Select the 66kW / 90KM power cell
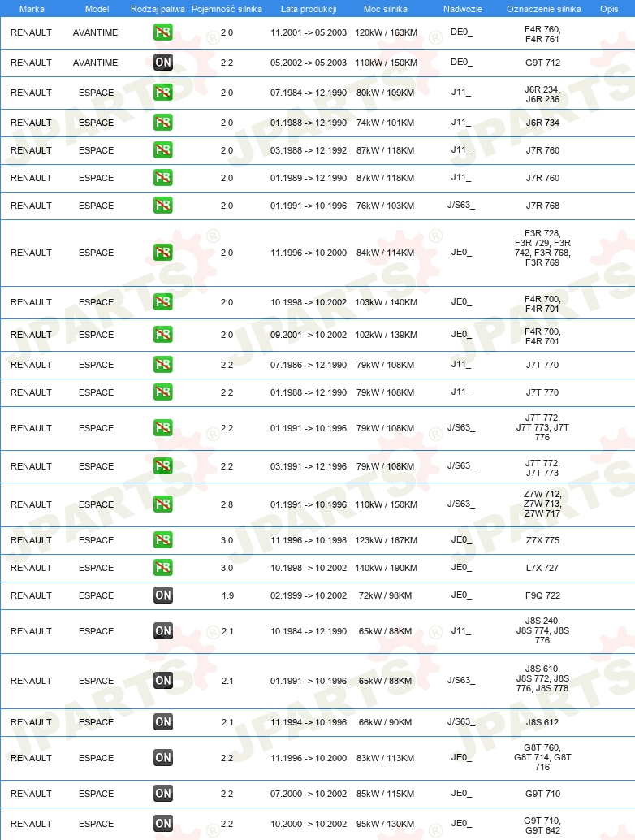 386,722
